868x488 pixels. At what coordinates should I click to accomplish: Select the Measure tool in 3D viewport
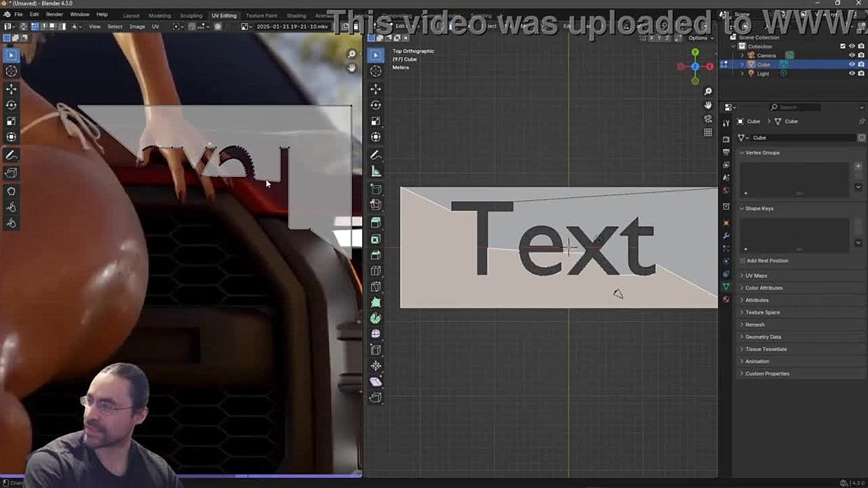376,171
